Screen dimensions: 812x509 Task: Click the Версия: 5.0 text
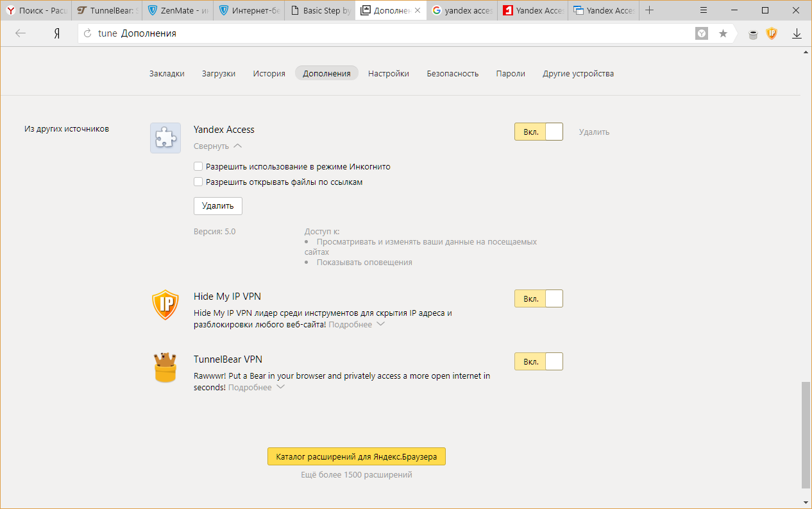(214, 231)
